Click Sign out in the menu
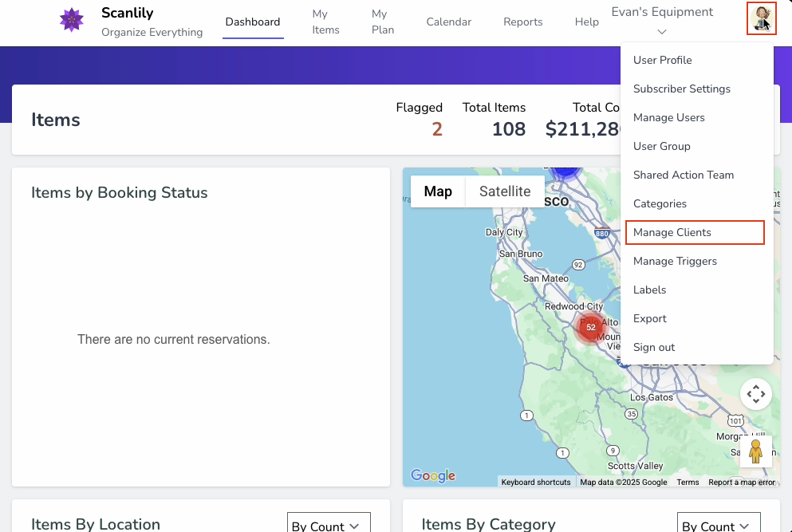792x532 pixels. pyautogui.click(x=654, y=347)
